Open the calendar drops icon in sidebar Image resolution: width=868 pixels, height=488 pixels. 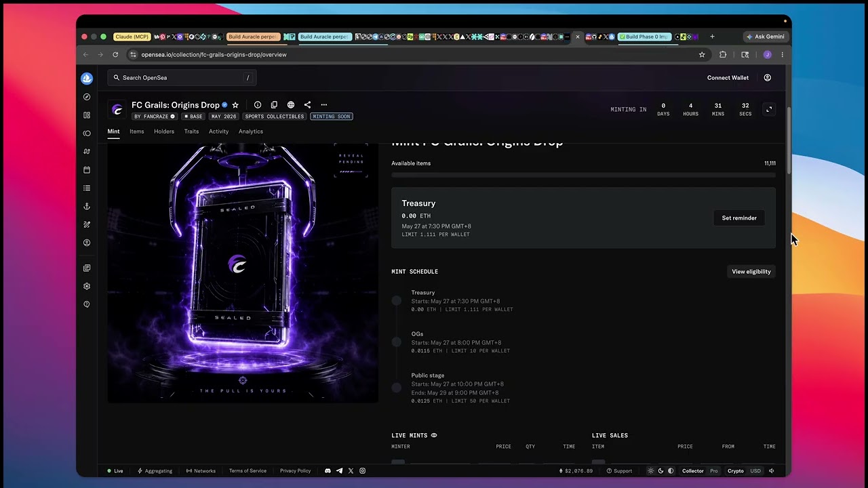[x=87, y=169]
